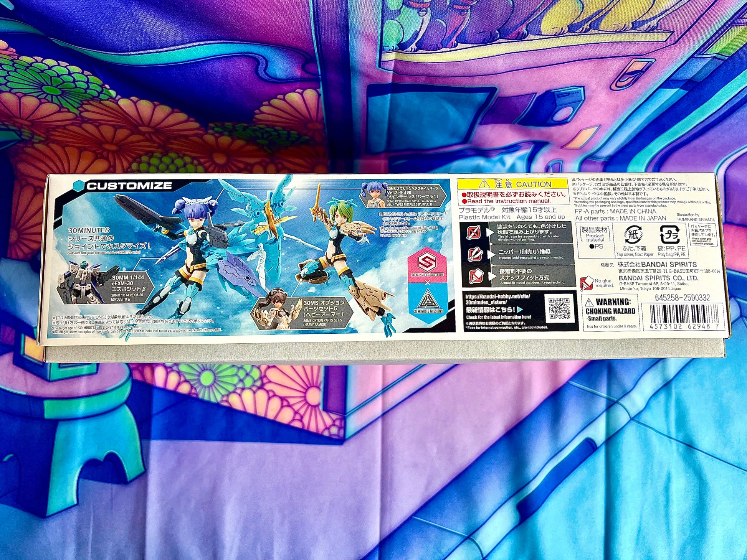The width and height of the screenshot is (747, 560).
Task: Click the pink 30 Minutes Sisters logo
Action: coord(427,265)
